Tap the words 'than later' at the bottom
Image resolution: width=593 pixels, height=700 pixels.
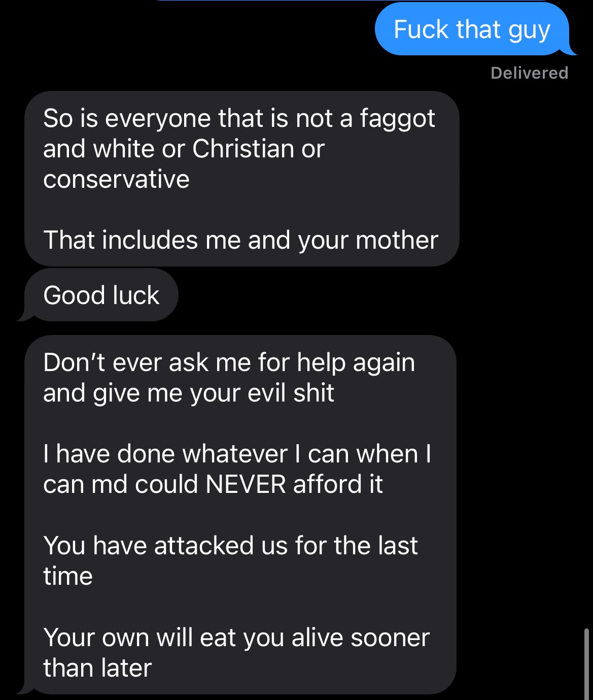pyautogui.click(x=97, y=668)
